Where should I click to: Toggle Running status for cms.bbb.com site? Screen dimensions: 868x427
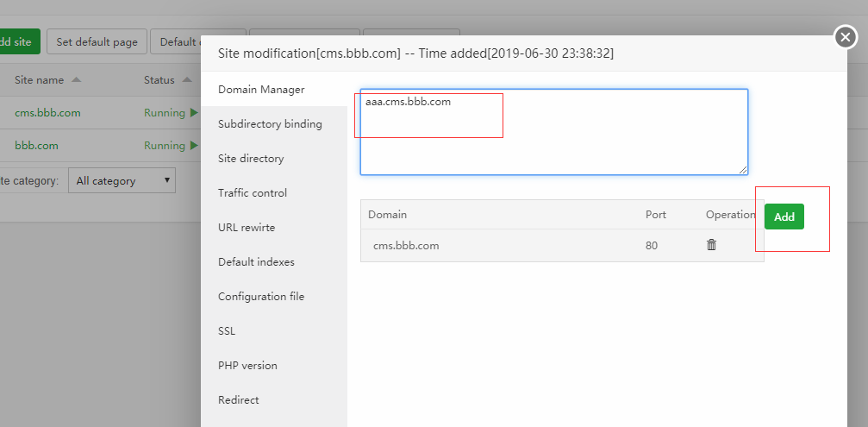170,113
